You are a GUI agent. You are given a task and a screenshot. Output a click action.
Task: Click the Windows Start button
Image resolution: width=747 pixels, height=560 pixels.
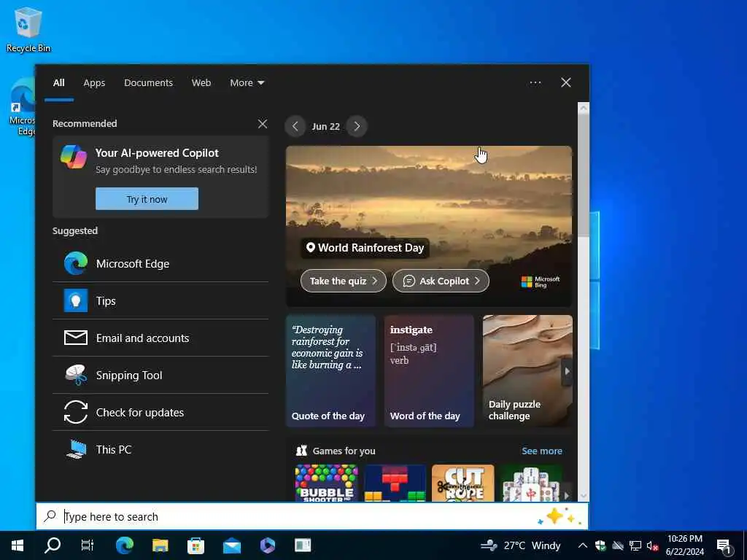click(x=18, y=545)
